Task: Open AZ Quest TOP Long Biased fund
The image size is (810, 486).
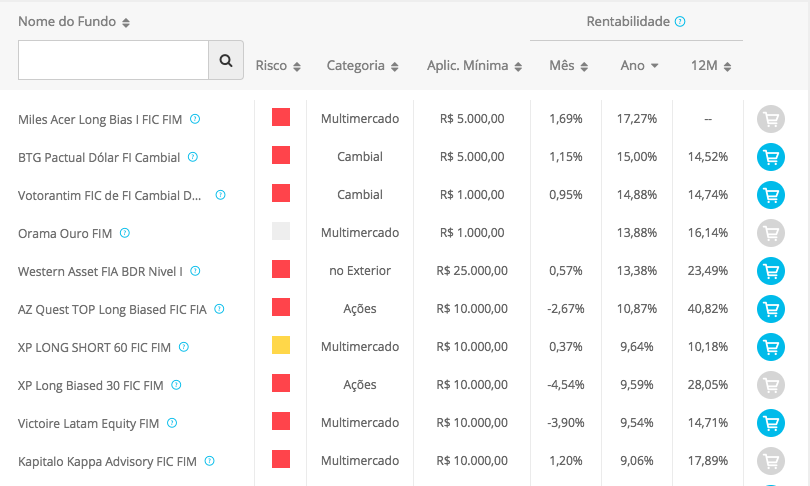Action: pos(112,309)
